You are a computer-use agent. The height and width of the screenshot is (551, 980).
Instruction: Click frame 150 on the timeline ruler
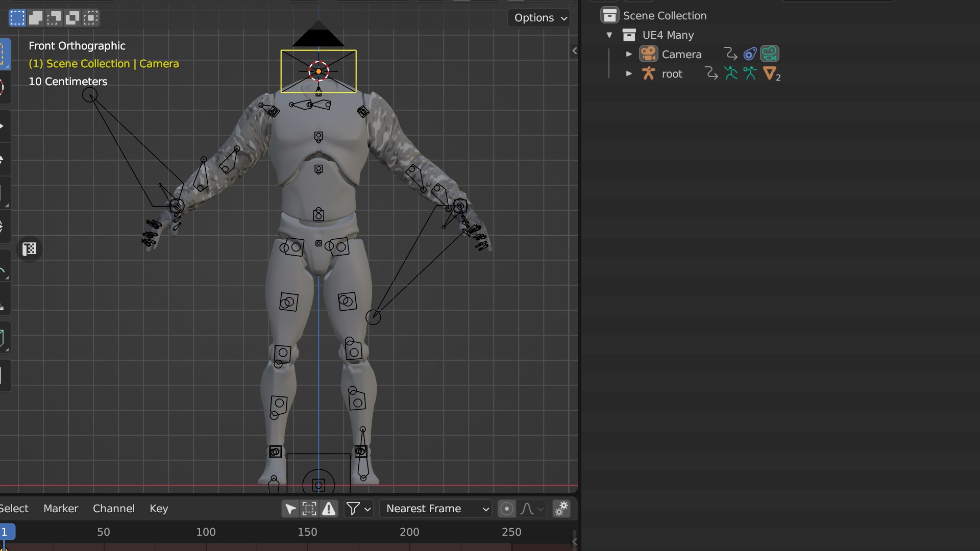(307, 532)
